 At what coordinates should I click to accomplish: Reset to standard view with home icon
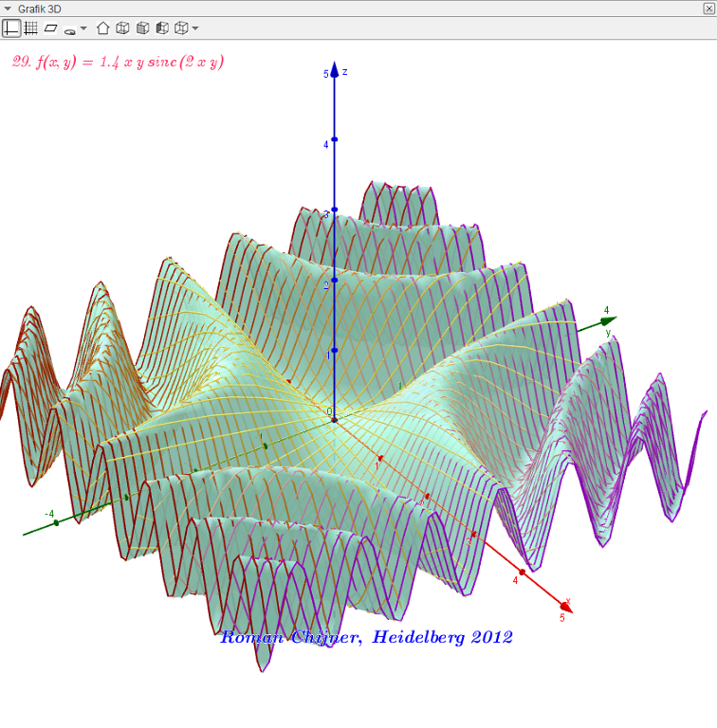(x=102, y=28)
